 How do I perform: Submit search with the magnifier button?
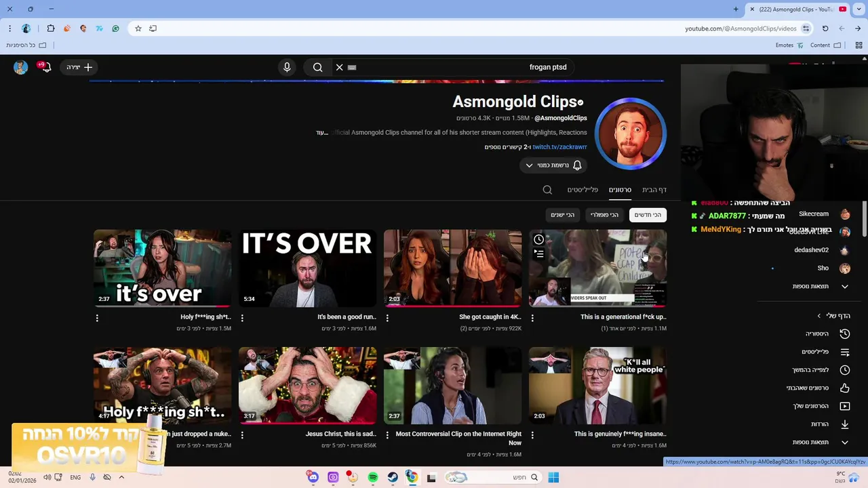pyautogui.click(x=317, y=67)
